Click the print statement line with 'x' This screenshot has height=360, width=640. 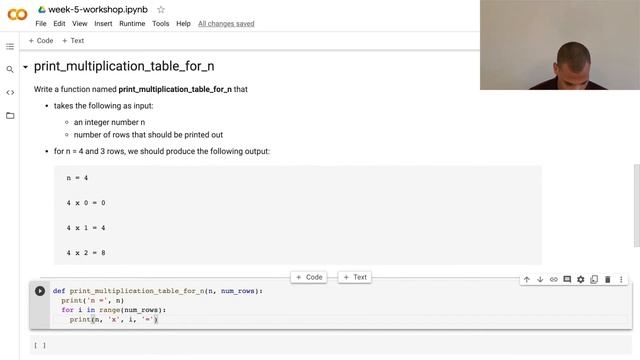pos(113,320)
